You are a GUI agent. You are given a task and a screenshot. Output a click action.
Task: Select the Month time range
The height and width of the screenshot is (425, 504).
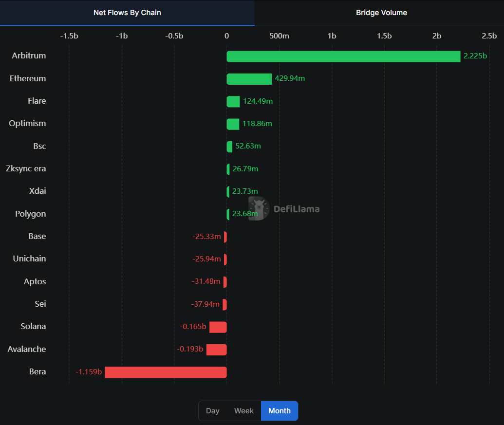[x=280, y=411]
